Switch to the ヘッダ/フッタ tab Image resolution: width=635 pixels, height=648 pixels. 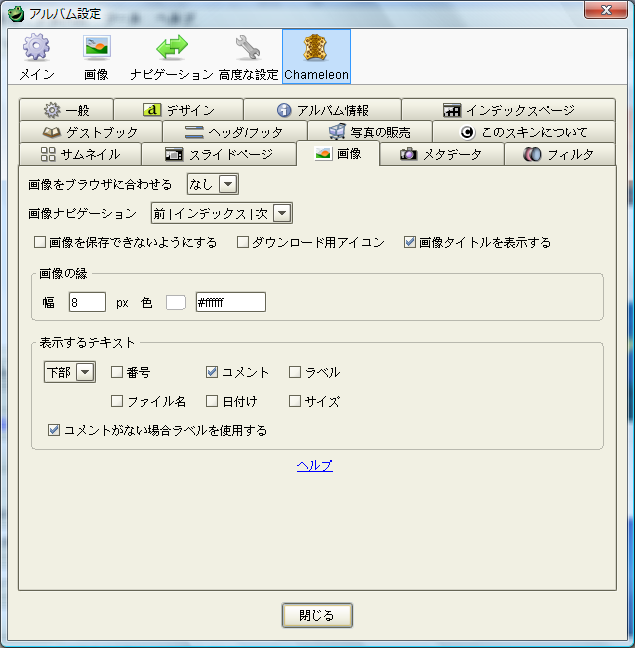235,132
